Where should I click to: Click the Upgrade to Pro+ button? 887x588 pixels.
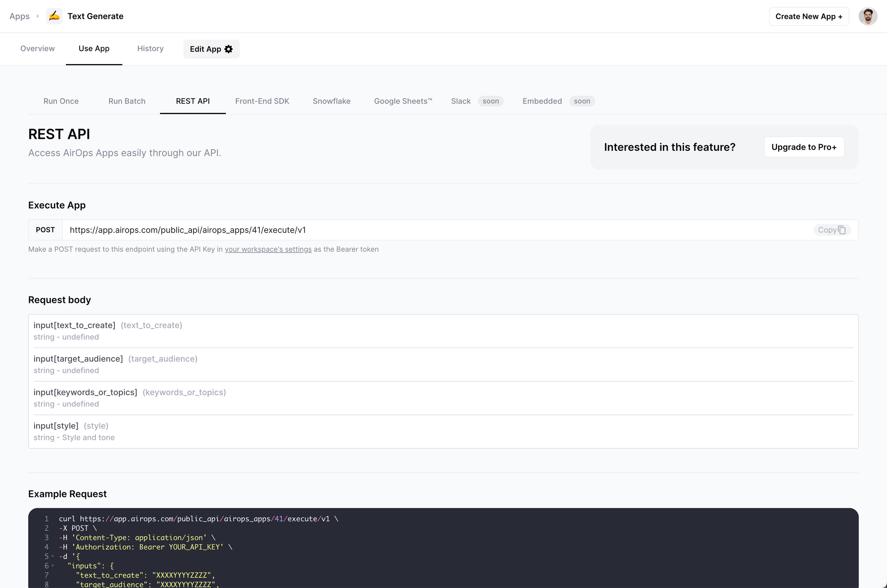[x=803, y=147]
